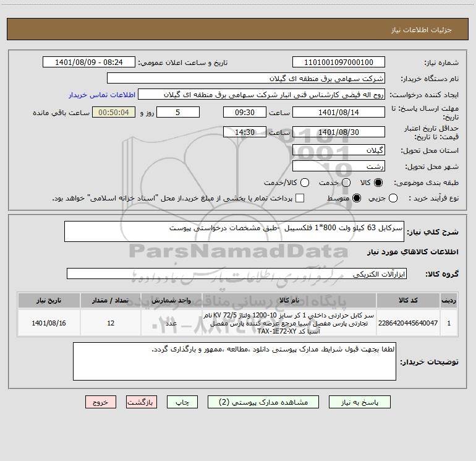Click the buyer name field شرکت سهامی برق منطقه ای گیلان
The image size is (476, 461).
(246, 78)
